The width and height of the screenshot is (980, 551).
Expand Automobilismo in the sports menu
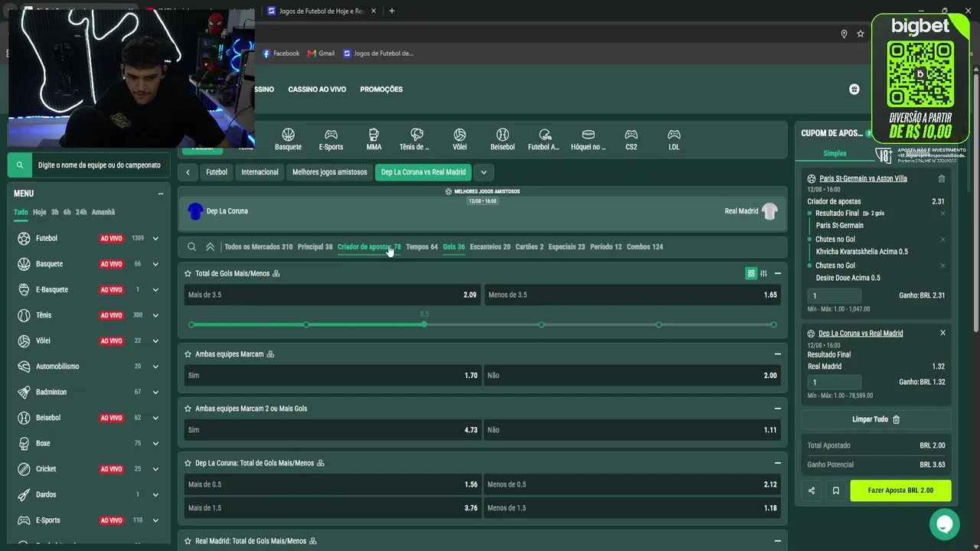155,367
